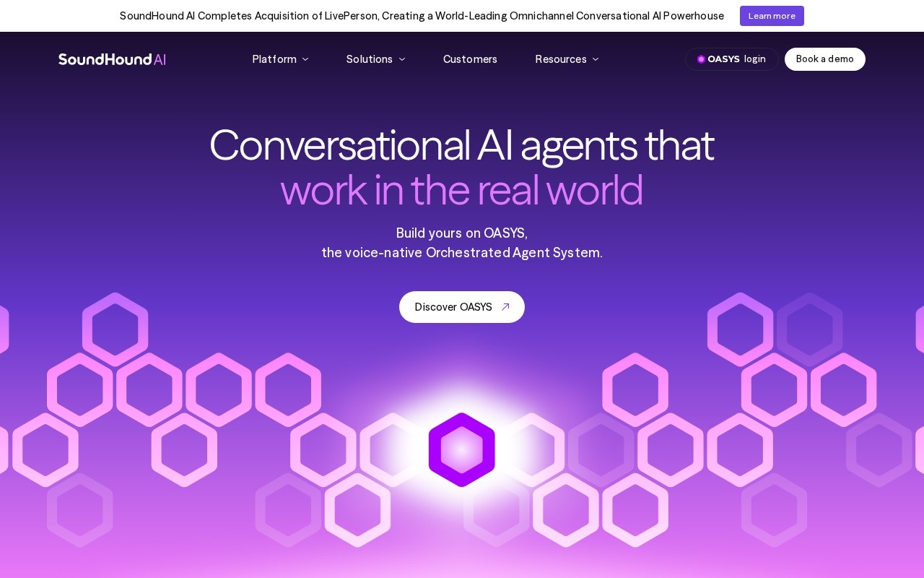Click the "Conversational AI agents that" headline
924x578 pixels.
(462, 144)
